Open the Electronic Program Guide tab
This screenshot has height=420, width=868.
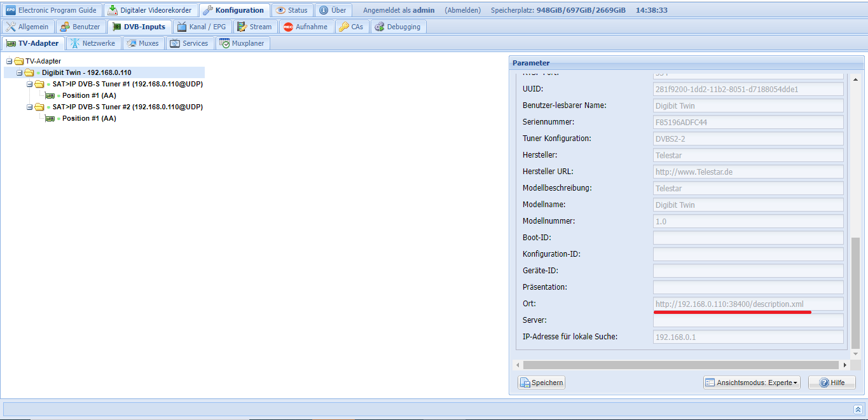click(52, 10)
